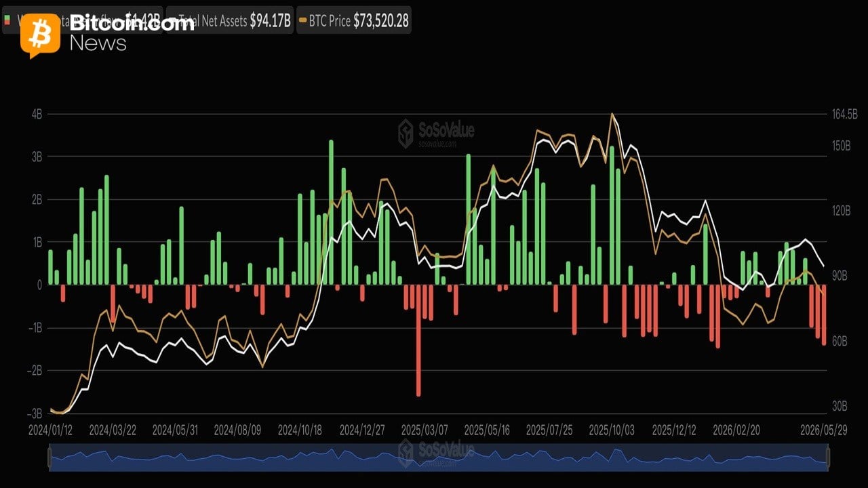
Task: Click the 2024/08/09 date label
Action: [236, 430]
